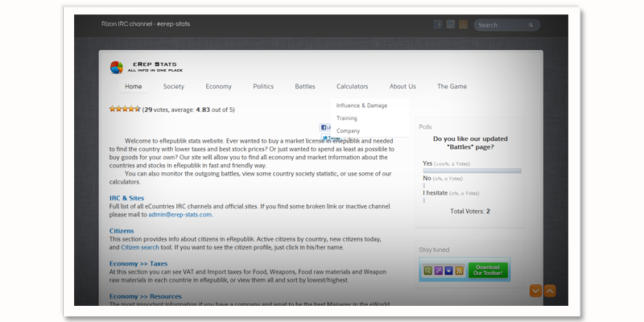This screenshot has width=644, height=322.
Task: Rate the page with the star rating
Action: [125, 109]
